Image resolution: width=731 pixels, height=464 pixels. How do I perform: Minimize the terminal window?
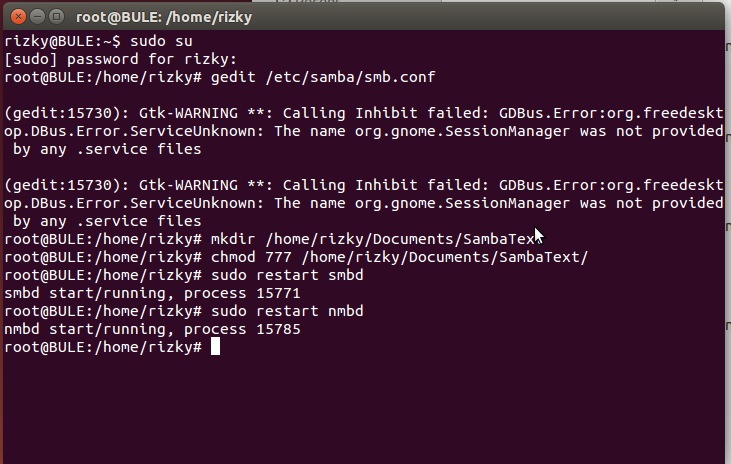point(34,15)
